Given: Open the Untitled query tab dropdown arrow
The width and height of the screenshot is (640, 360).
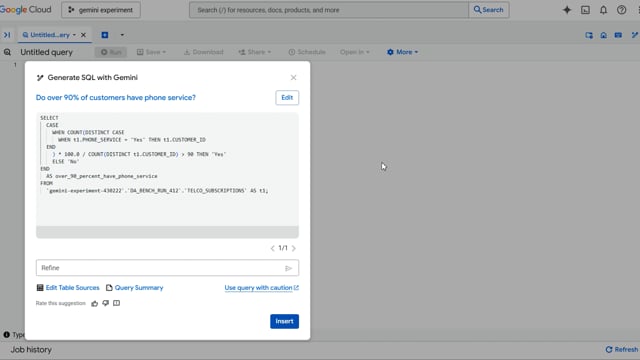Looking at the screenshot, I should click(x=74, y=35).
